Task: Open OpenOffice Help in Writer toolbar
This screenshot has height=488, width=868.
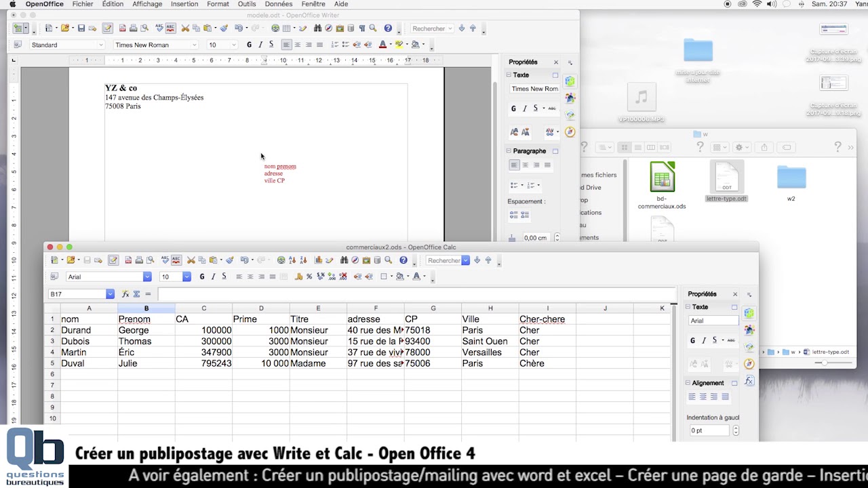Action: pyautogui.click(x=388, y=28)
